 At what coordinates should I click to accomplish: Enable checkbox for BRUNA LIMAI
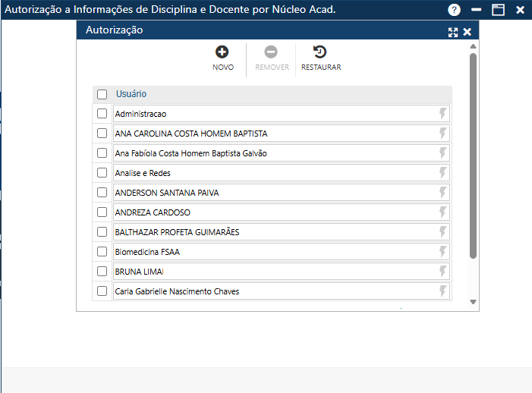coord(102,272)
